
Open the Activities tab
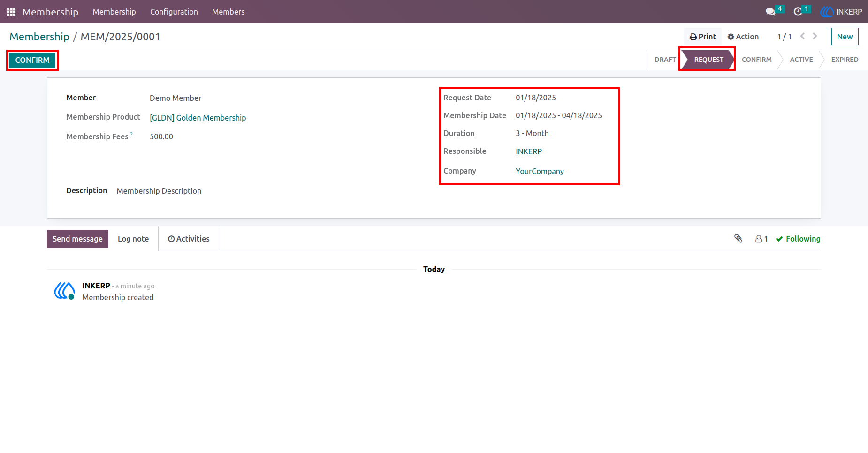pyautogui.click(x=189, y=239)
